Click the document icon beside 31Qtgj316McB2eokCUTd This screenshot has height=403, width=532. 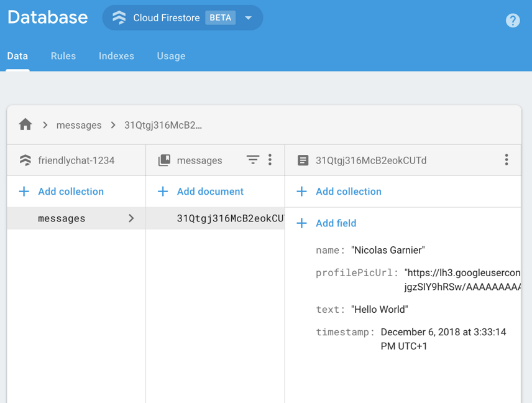tap(303, 160)
